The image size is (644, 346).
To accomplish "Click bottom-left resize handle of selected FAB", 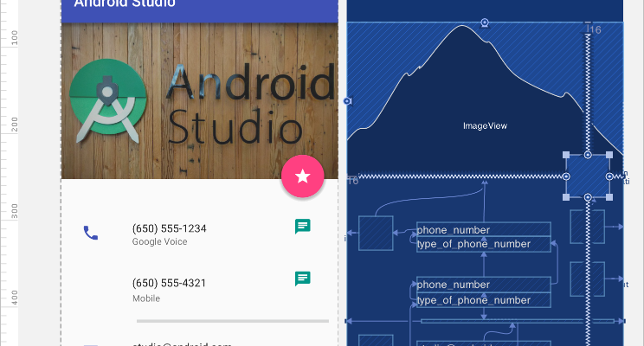I will [566, 197].
